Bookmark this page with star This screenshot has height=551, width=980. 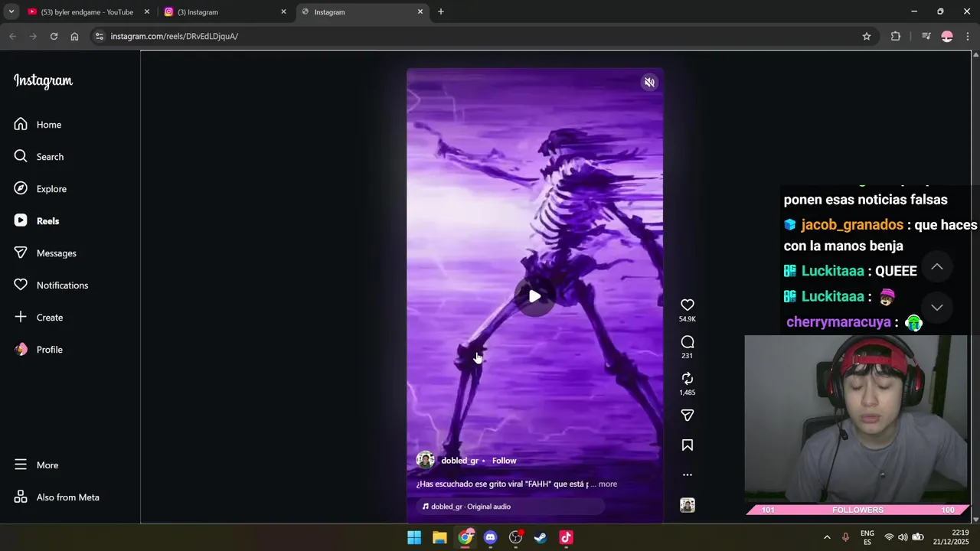coord(867,36)
